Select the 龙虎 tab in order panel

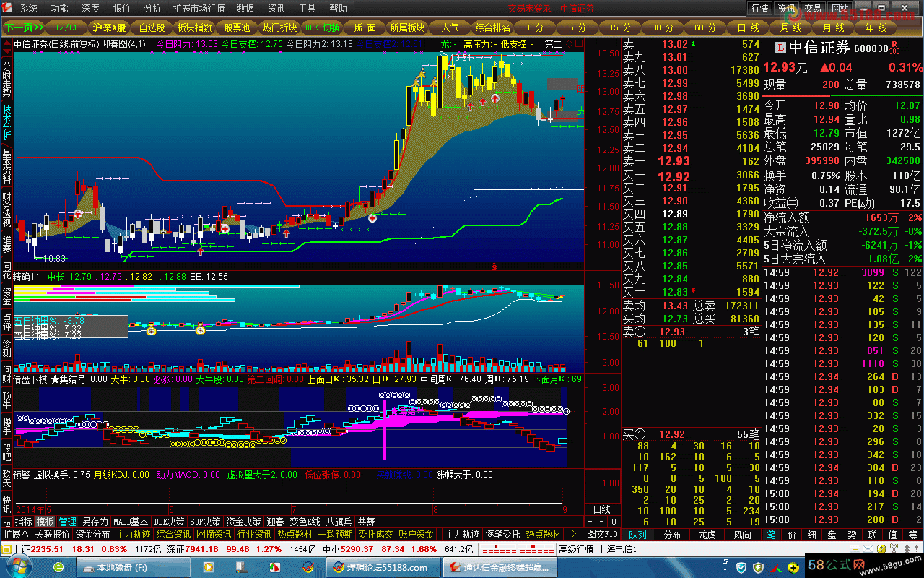707,535
